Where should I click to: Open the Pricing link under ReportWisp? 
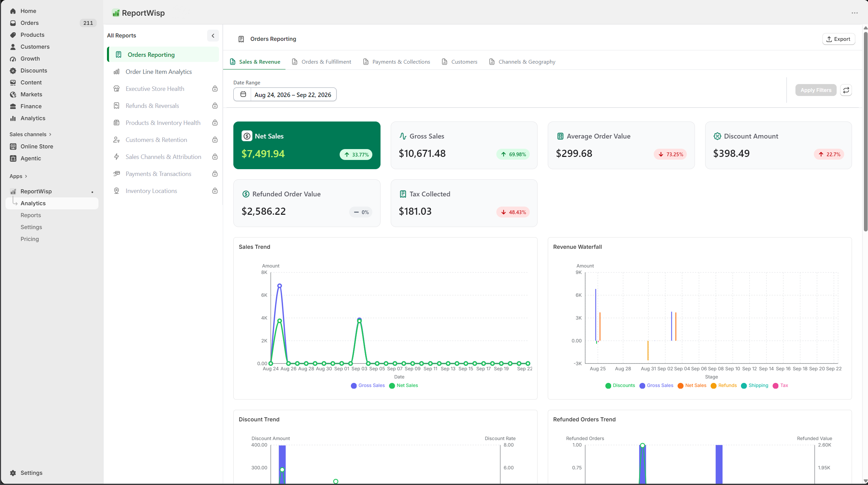(x=30, y=239)
